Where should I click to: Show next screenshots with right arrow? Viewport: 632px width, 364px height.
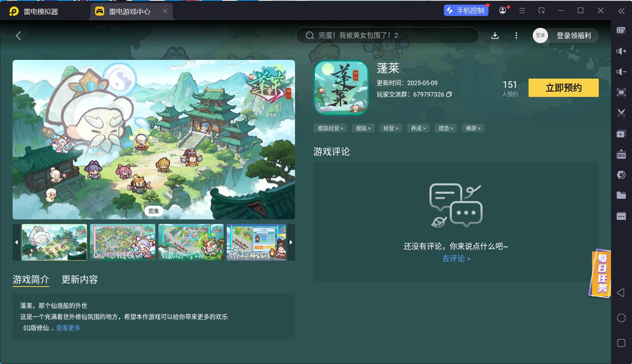pyautogui.click(x=291, y=242)
